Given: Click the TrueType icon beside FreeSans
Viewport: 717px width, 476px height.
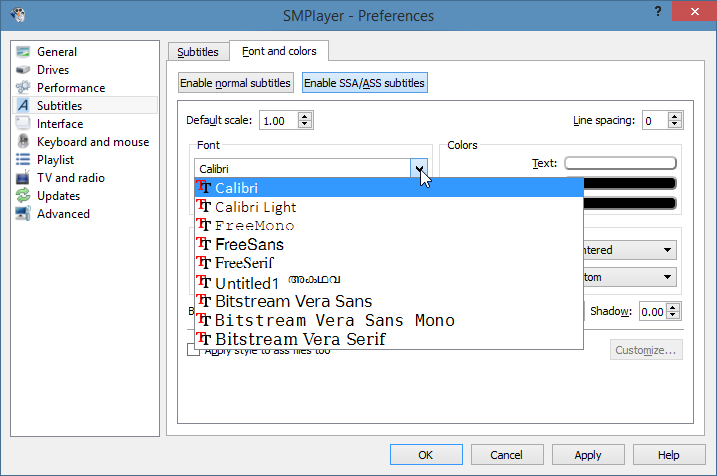Looking at the screenshot, I should [x=204, y=244].
